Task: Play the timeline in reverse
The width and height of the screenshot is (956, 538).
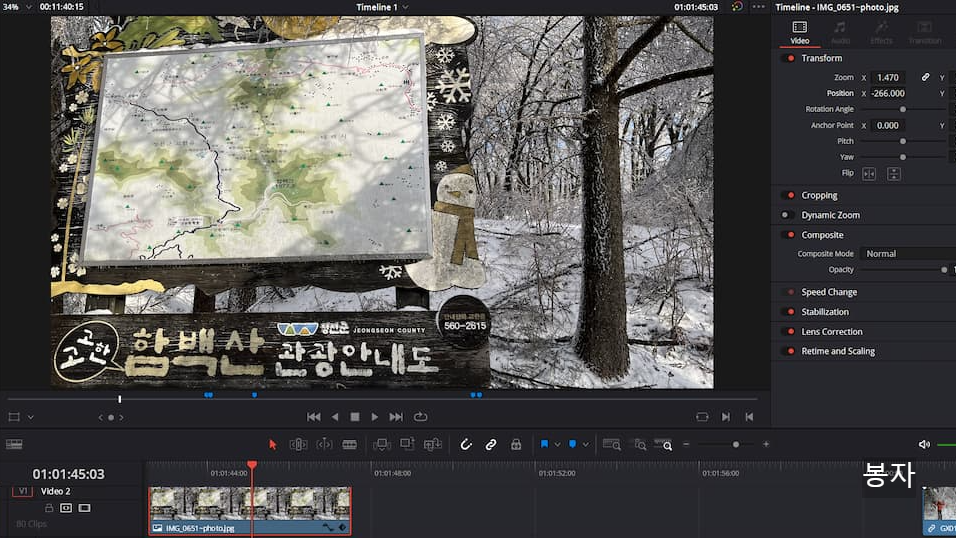Action: click(335, 417)
